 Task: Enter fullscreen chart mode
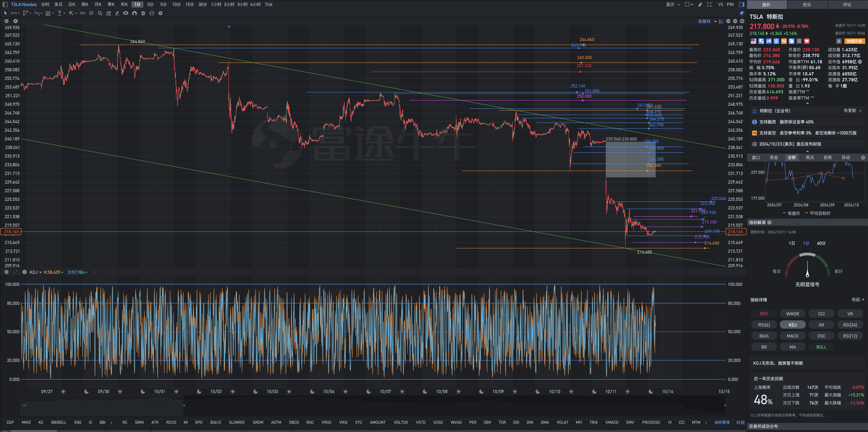pos(709,4)
